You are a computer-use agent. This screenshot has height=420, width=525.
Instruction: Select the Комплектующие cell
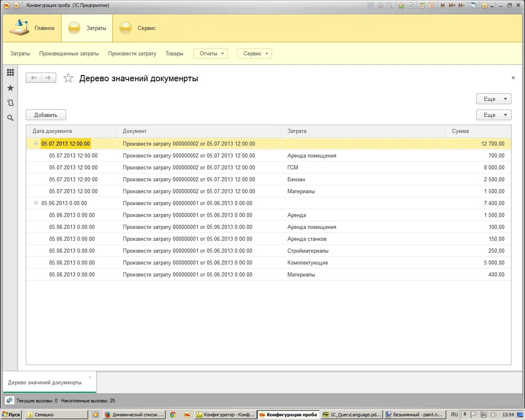(x=363, y=262)
